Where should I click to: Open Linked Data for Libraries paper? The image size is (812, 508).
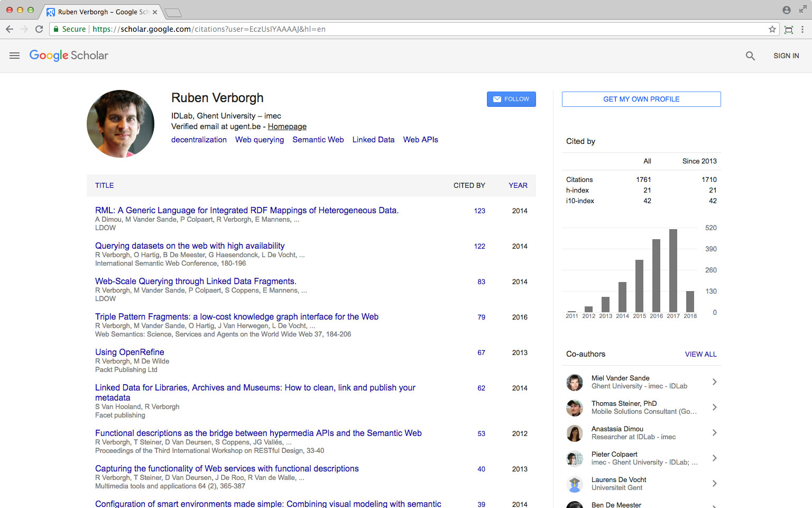[x=255, y=393]
